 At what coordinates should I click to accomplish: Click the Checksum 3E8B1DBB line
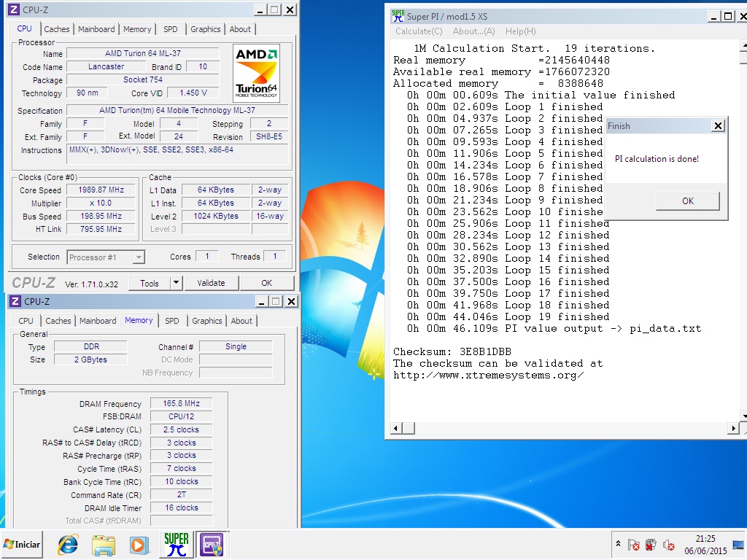(452, 352)
